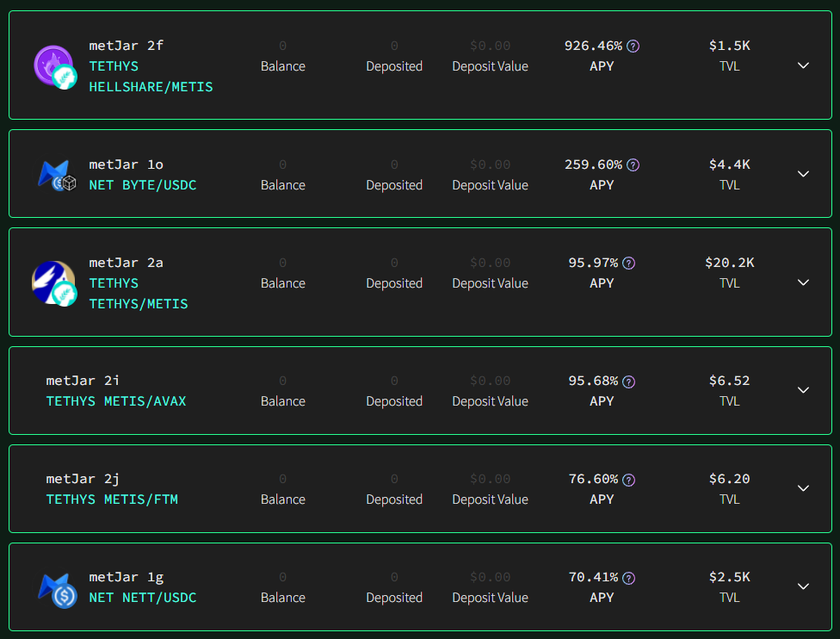
Task: Click the NETT/USDC token pair icon
Action: (58, 590)
